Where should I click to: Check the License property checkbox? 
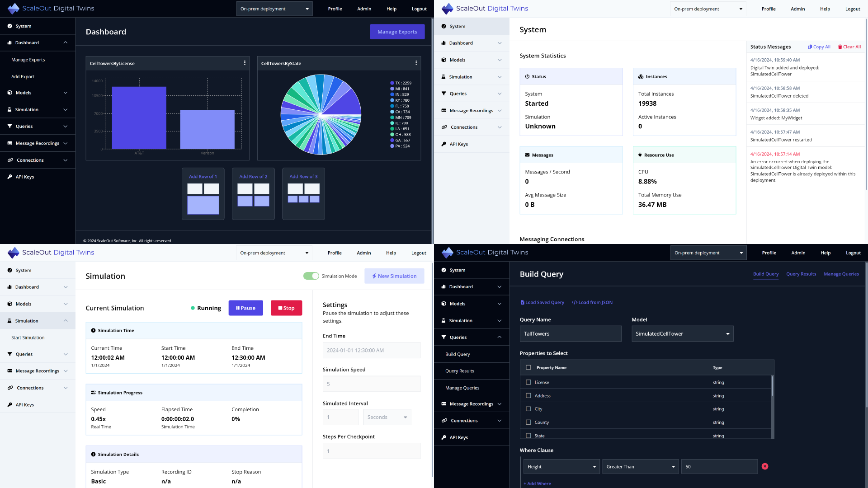coord(528,382)
